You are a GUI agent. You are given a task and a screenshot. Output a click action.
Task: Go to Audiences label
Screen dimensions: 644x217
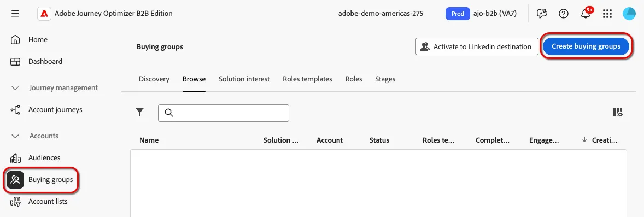pyautogui.click(x=44, y=158)
